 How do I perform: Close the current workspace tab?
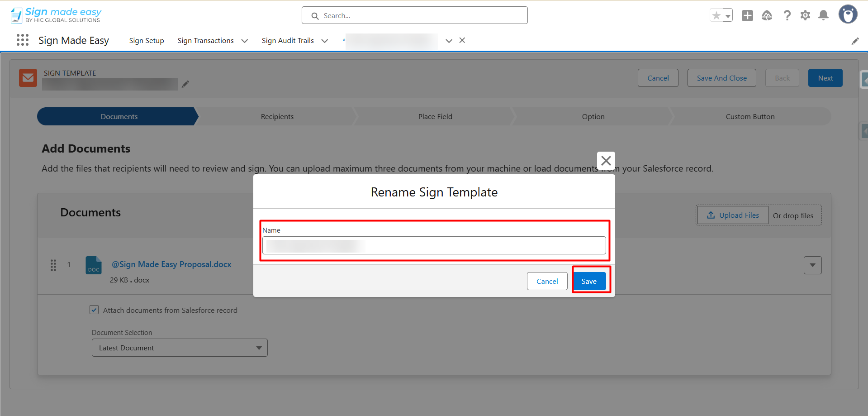[462, 40]
